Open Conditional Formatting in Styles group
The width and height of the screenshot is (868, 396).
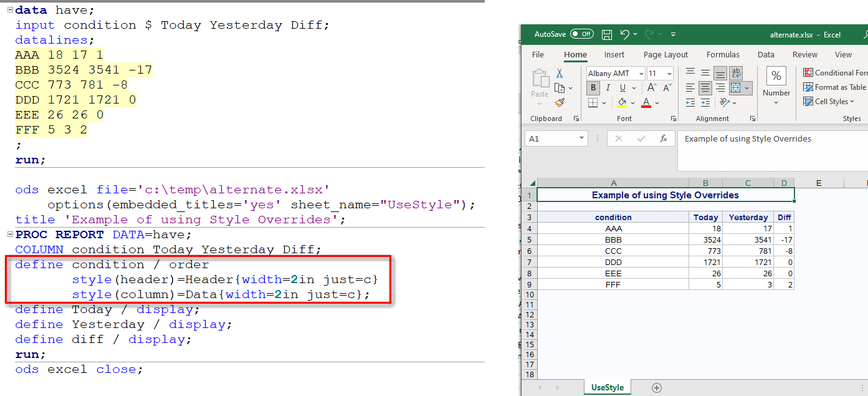pos(835,73)
